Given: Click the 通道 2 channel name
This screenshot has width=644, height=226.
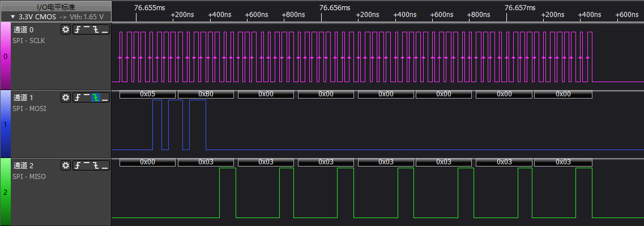Looking at the screenshot, I should pos(23,165).
